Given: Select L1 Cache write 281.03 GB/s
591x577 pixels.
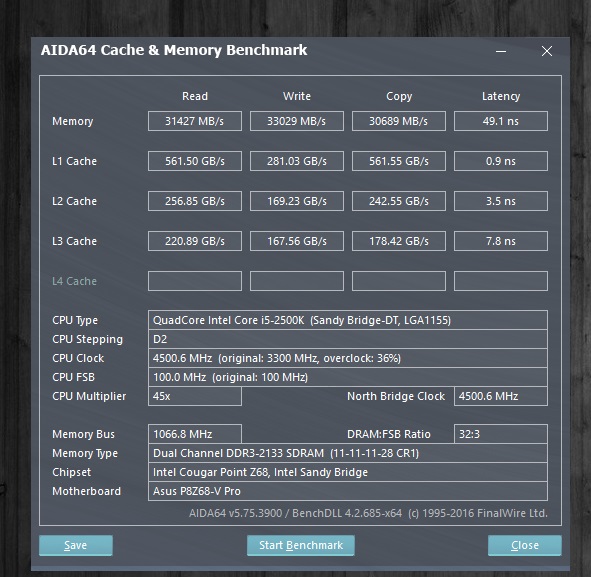Looking at the screenshot, I should 297,161.
